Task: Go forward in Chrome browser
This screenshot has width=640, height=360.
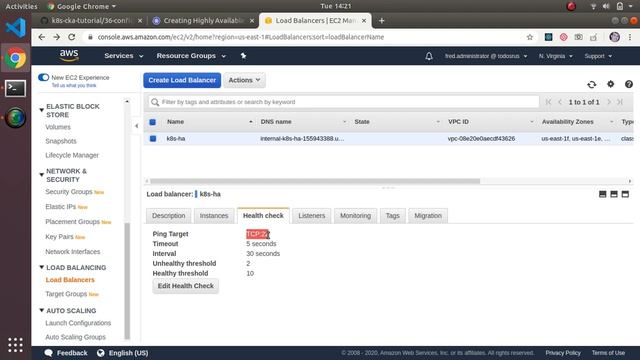Action: click(56, 37)
